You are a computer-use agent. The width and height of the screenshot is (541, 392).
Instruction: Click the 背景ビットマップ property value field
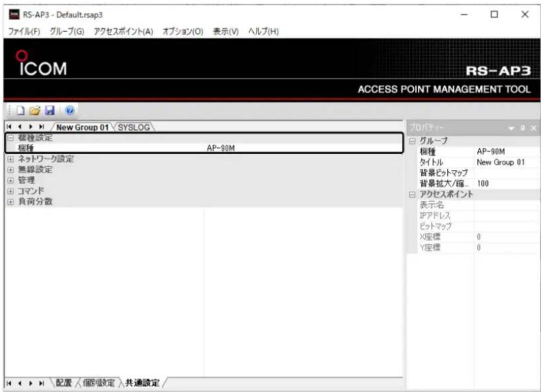click(507, 172)
